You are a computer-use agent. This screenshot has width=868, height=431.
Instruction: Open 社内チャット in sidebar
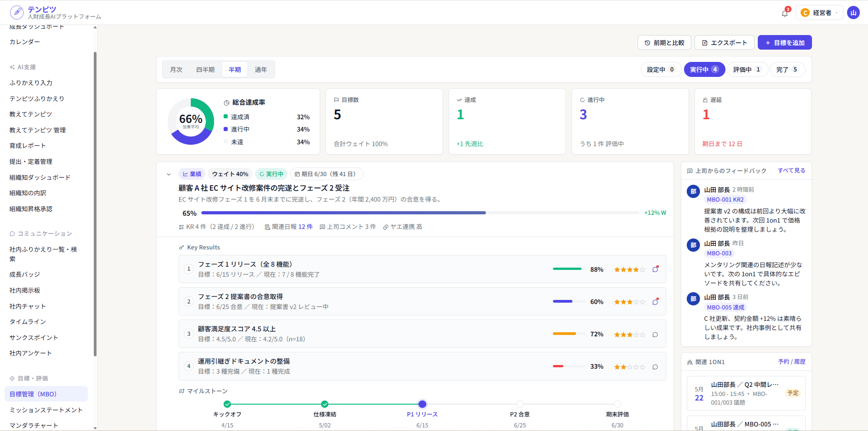click(x=28, y=306)
